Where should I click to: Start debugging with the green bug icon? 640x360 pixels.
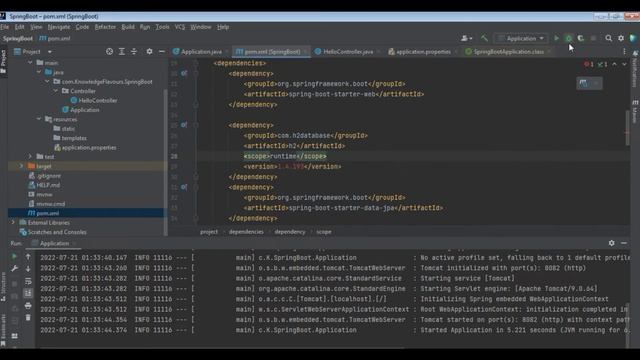(x=569, y=38)
